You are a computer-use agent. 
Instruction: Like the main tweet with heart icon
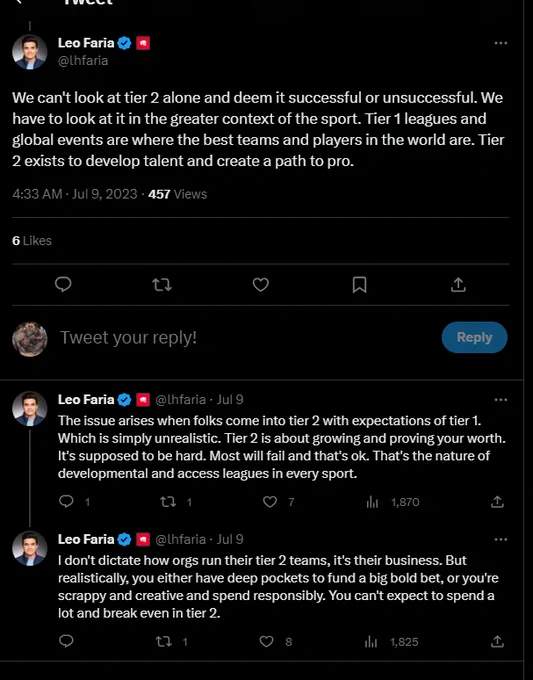[x=261, y=284]
